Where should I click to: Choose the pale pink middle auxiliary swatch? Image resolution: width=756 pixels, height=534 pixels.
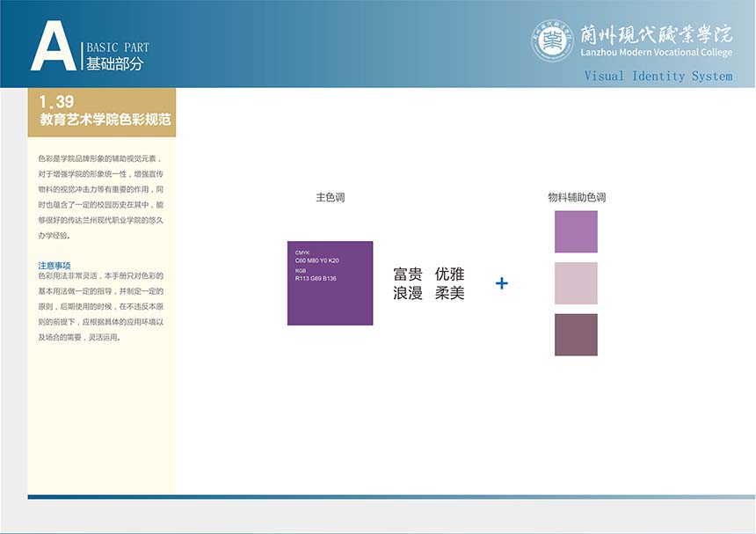pyautogui.click(x=576, y=283)
